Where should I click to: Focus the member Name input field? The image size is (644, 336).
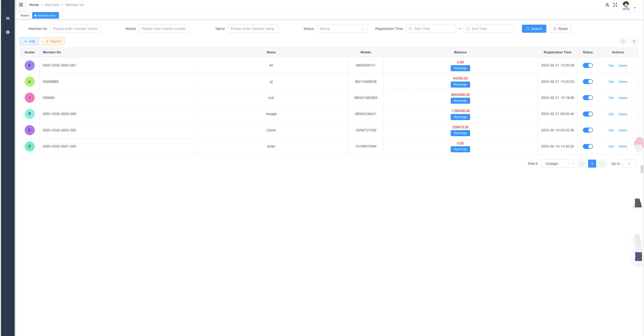253,29
